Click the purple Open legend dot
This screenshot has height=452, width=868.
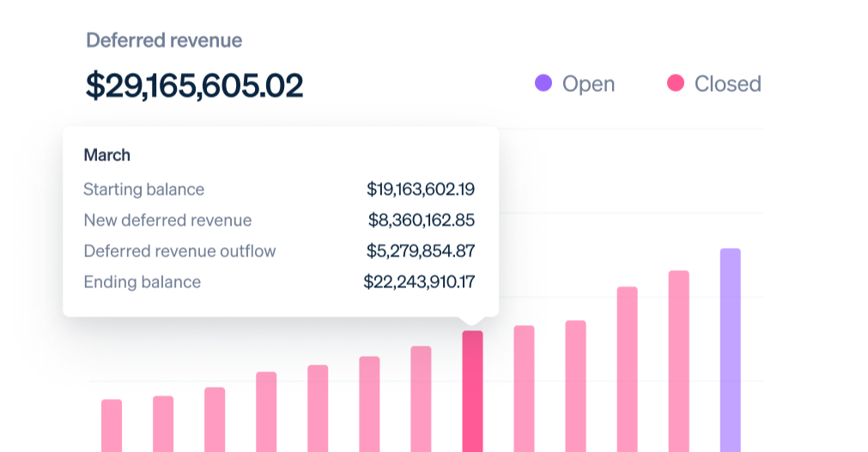pos(543,83)
